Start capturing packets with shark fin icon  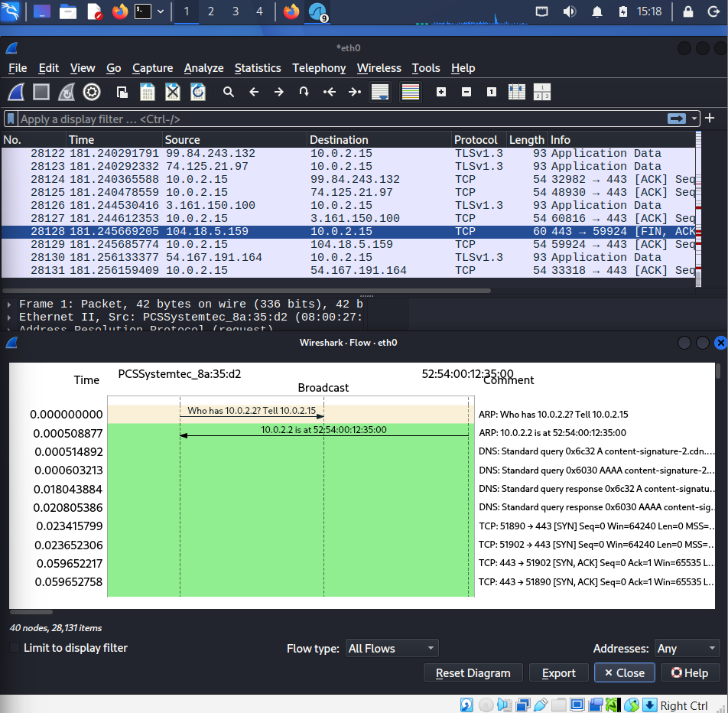(16, 92)
